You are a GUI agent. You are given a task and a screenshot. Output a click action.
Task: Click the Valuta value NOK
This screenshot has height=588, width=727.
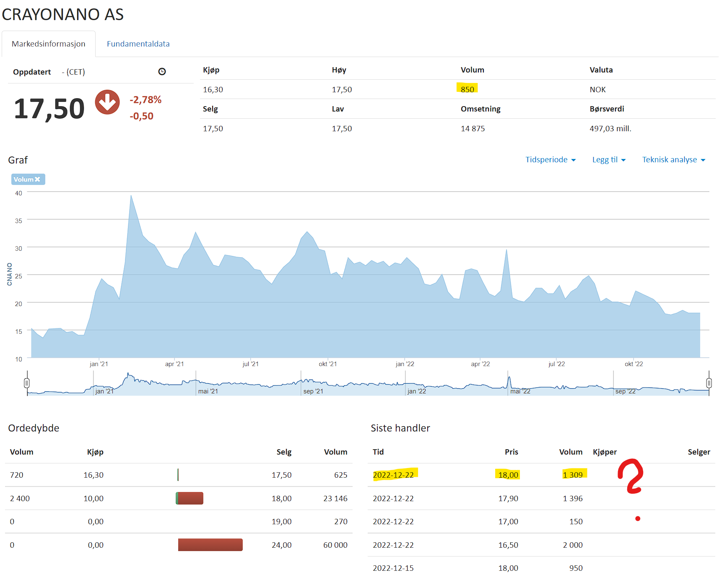(597, 90)
